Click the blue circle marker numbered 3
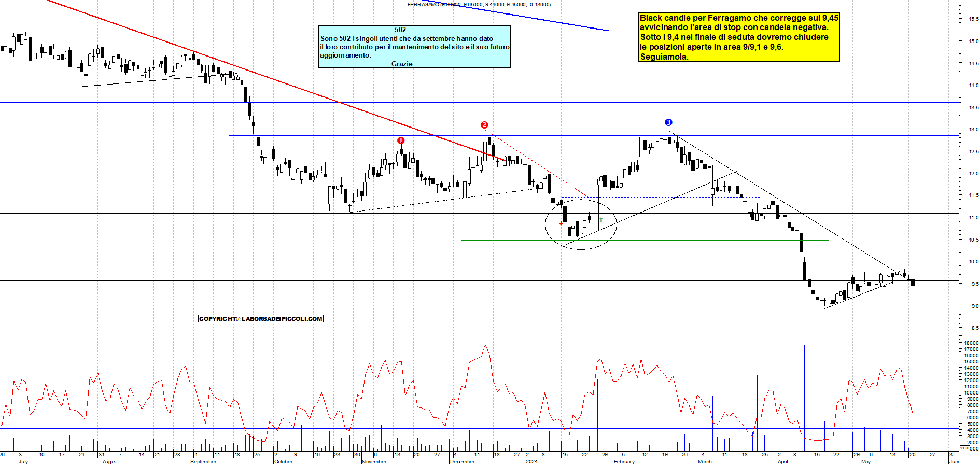 click(668, 122)
